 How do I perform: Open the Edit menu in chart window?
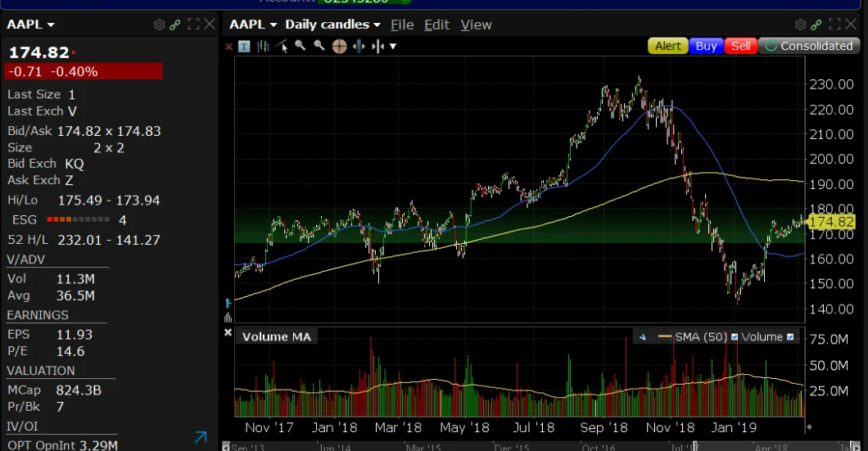(x=436, y=25)
